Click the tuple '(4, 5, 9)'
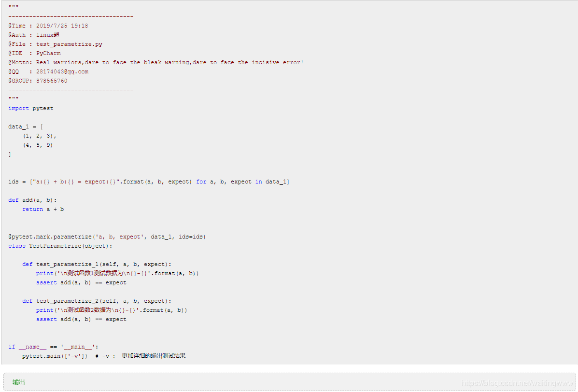578x392 pixels. 38,145
